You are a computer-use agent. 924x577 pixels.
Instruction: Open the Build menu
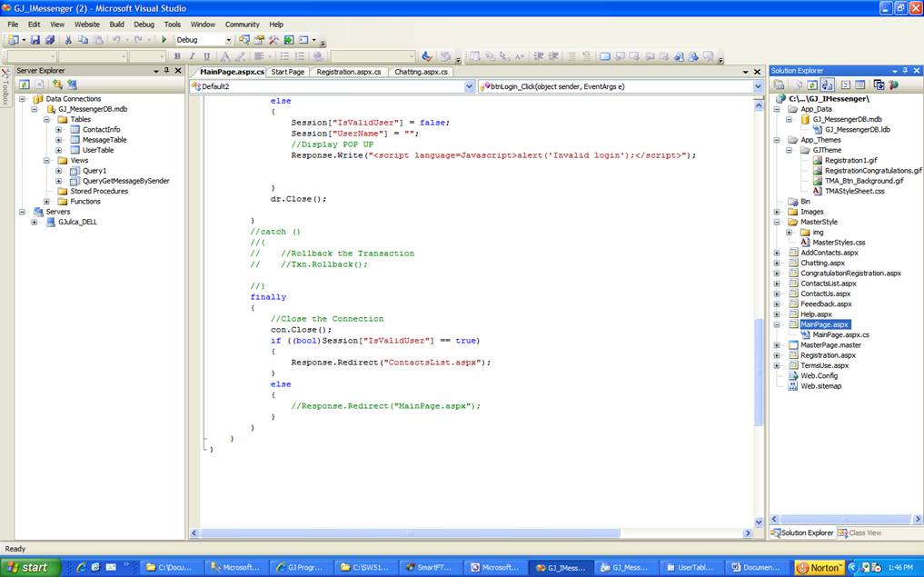(116, 25)
